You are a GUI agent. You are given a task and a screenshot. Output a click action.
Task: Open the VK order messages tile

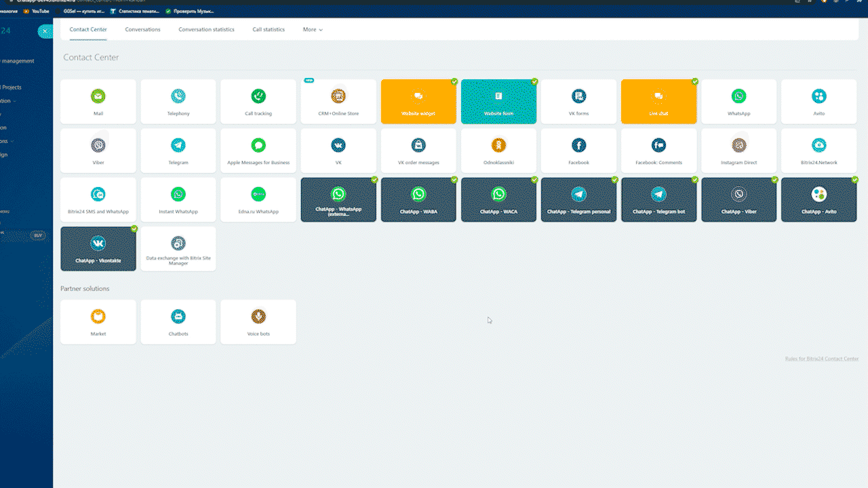coord(418,150)
